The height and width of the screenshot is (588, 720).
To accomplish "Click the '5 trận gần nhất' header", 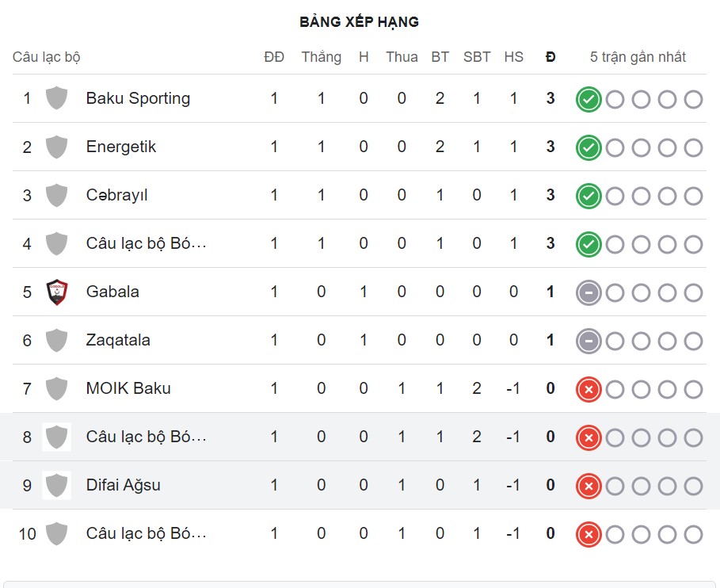I will 638,57.
